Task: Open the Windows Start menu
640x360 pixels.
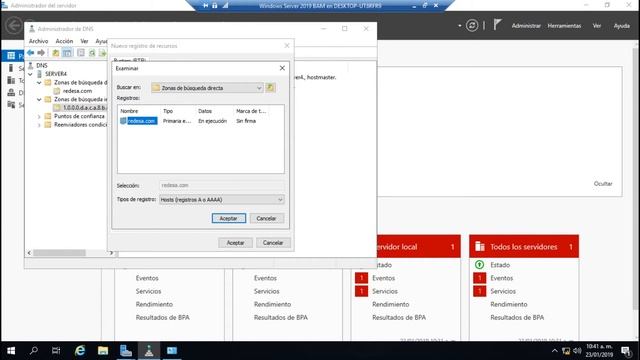Action: [x=11, y=351]
